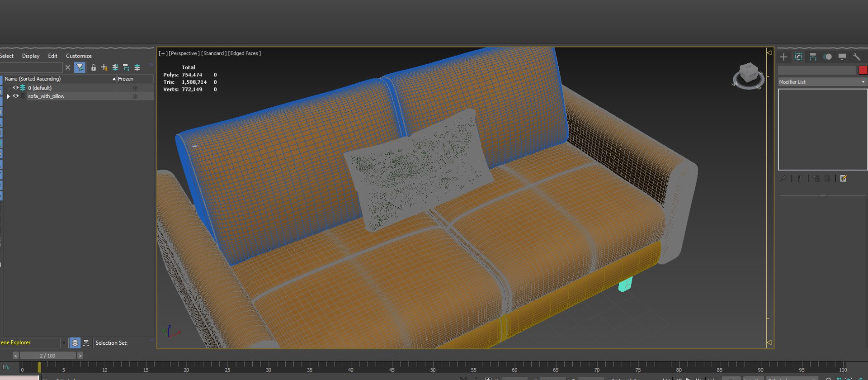Open the mini curve editor icon
Screen dimensions: 868x380
6,367
